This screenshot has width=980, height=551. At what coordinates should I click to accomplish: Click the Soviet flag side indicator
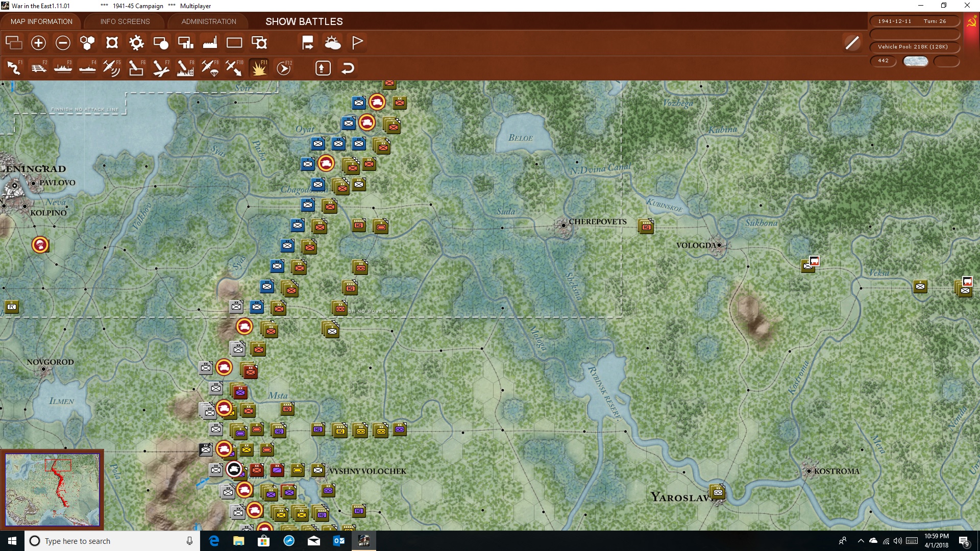tap(971, 23)
